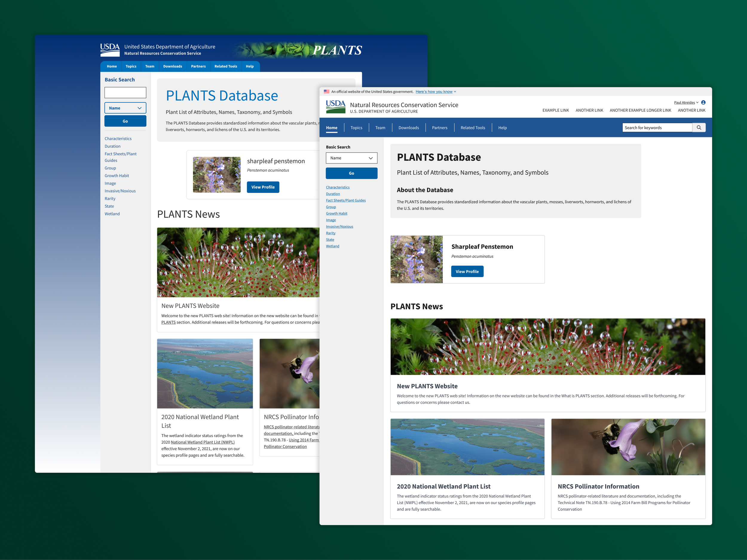Open Duration link in front window sidebar
The width and height of the screenshot is (747, 560).
tap(333, 194)
